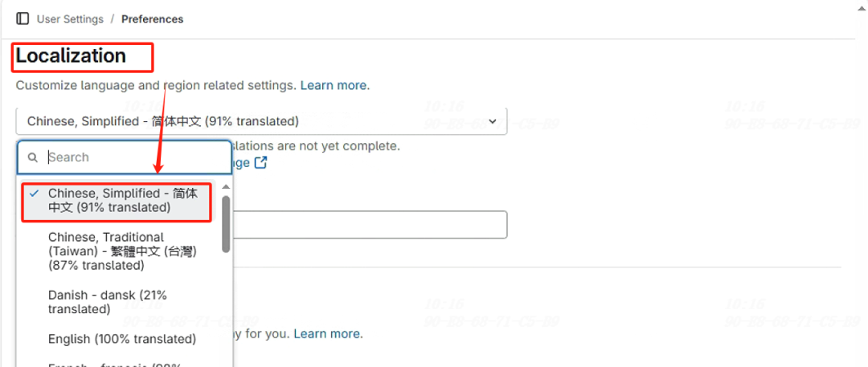This screenshot has width=868, height=367.
Task: Choose Chinese, Traditional (Taiwan) from the list
Action: pos(122,251)
